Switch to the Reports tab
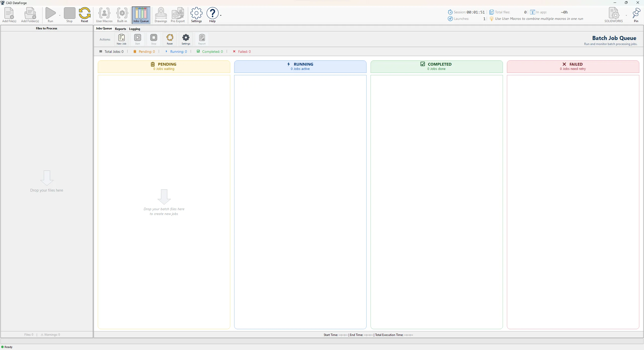Screen dimensions: 644x350 point(120,29)
